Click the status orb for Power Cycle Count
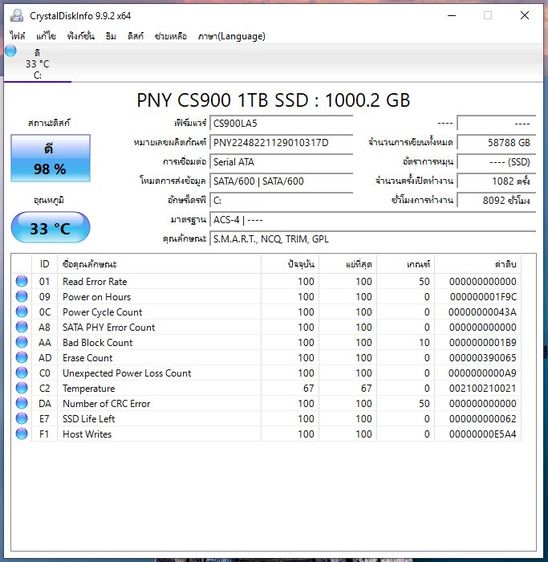Image resolution: width=548 pixels, height=562 pixels. click(22, 312)
